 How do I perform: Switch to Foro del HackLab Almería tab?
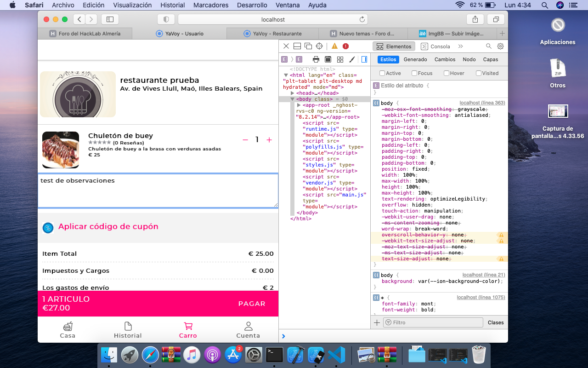pos(85,34)
